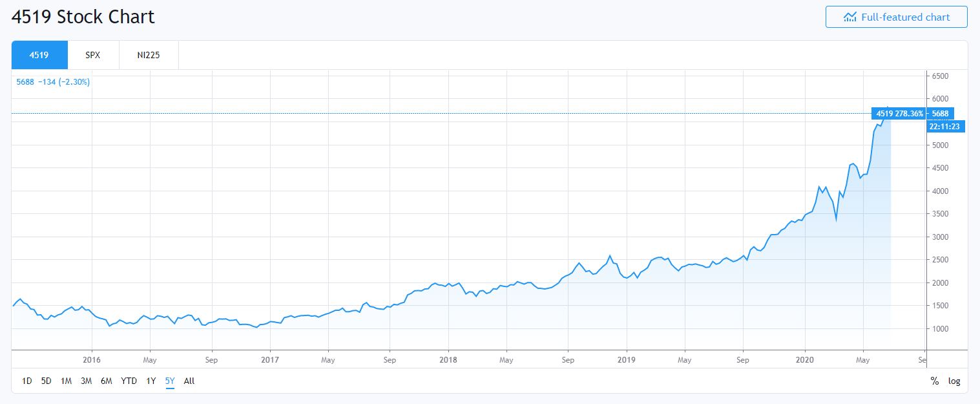Switch chart range to 3M
980x404 pixels.
86,381
